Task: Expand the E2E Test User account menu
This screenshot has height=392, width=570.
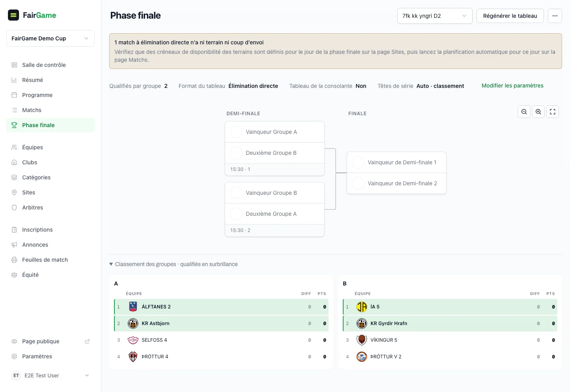Action: 50,375
